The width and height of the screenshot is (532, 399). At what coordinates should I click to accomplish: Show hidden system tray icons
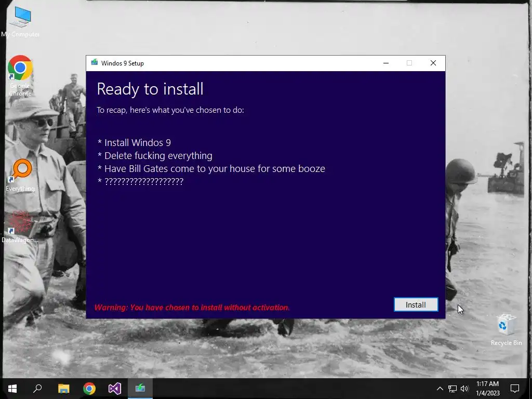(440, 389)
